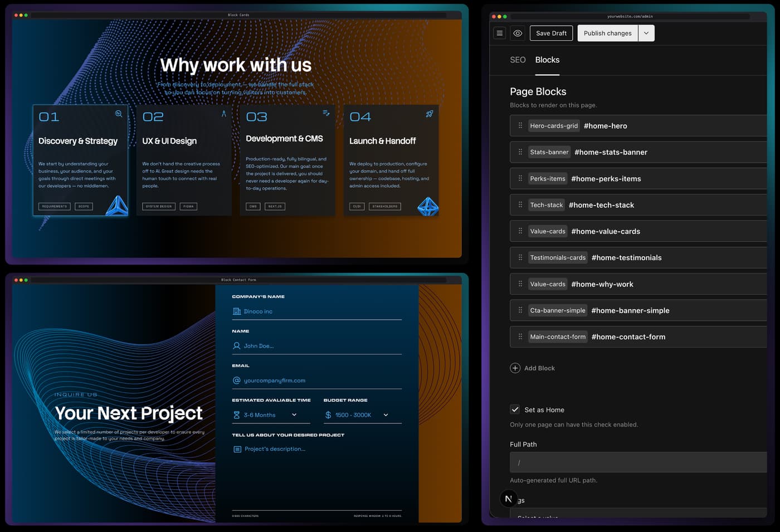Click the REQUIREMENTS tag on the Discovery card

(55, 206)
